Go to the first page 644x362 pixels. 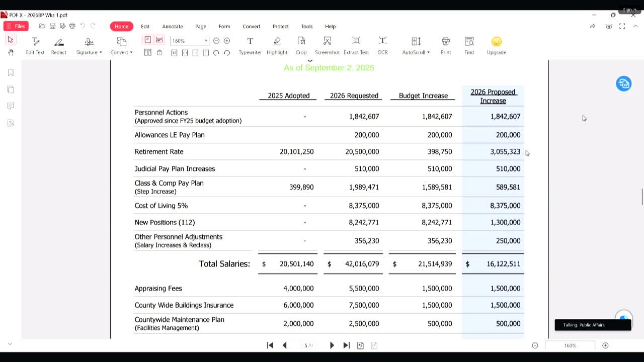pos(270,345)
